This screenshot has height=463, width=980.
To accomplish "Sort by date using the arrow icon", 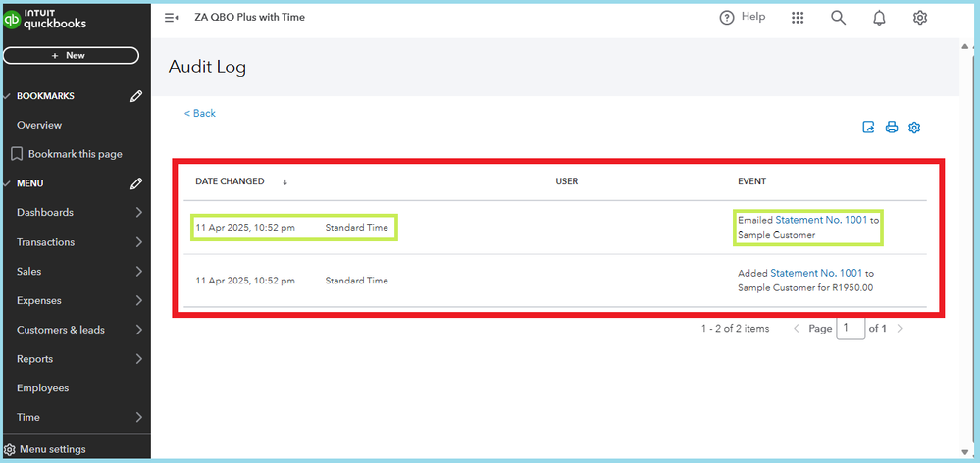I will 285,181.
